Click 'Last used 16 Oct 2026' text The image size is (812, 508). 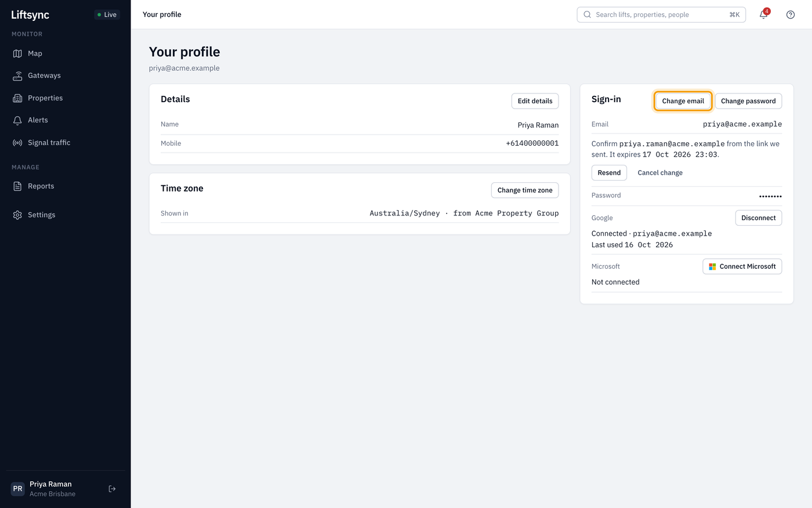(x=632, y=245)
